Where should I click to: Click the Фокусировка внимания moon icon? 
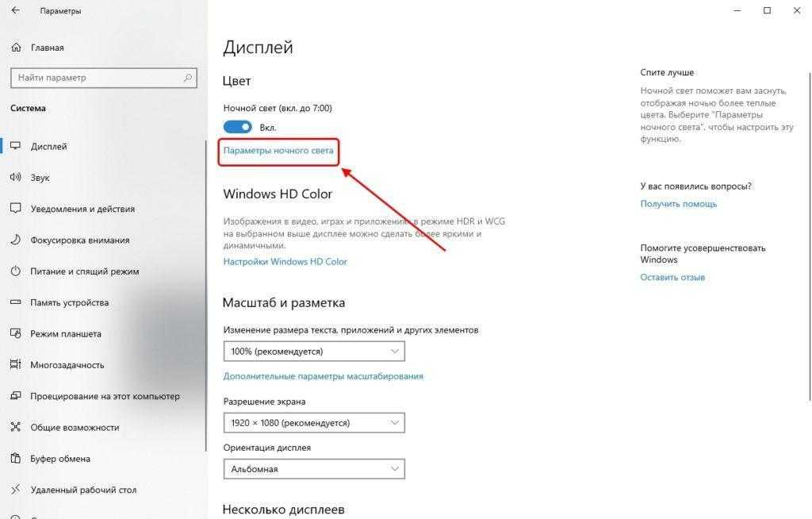tap(16, 240)
